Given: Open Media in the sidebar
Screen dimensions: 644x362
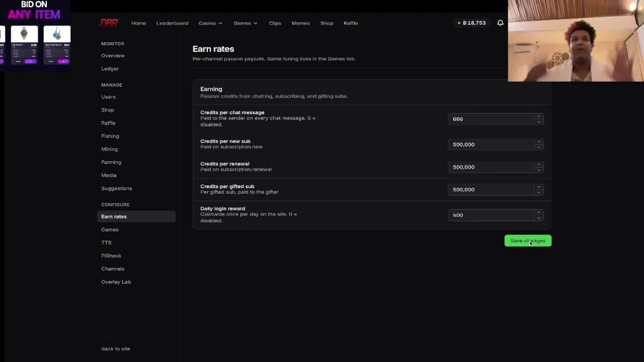Looking at the screenshot, I should pos(109,175).
